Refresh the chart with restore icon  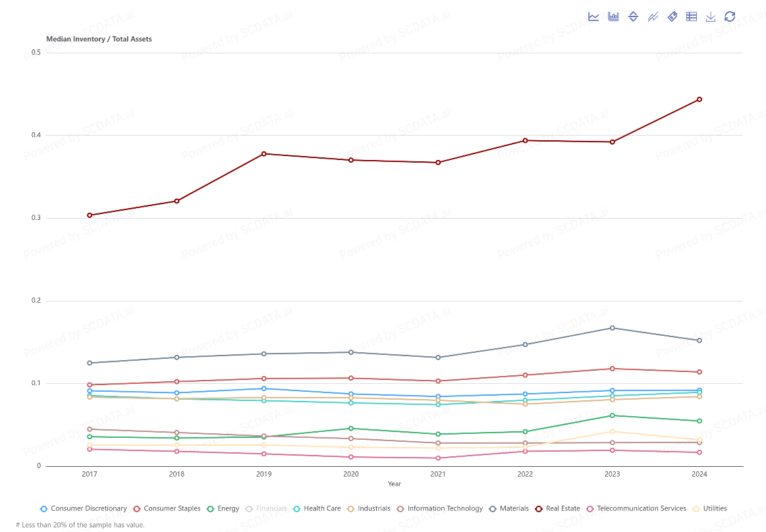point(730,16)
